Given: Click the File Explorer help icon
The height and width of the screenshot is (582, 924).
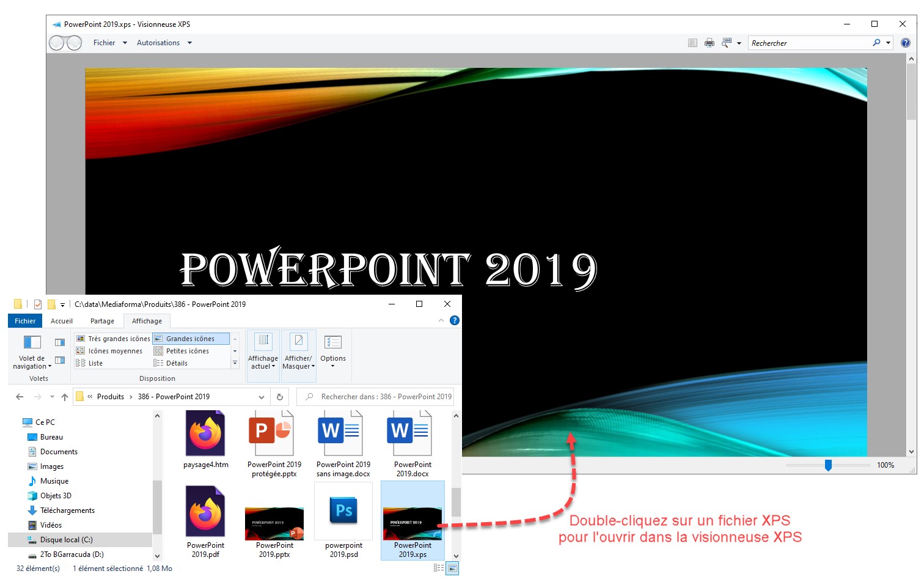Looking at the screenshot, I should [x=454, y=320].
